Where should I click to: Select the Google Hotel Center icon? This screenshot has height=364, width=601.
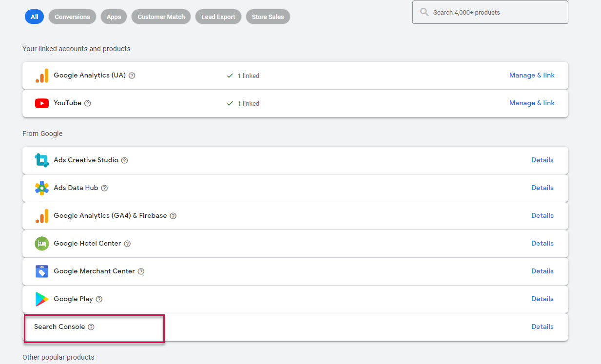pyautogui.click(x=42, y=243)
